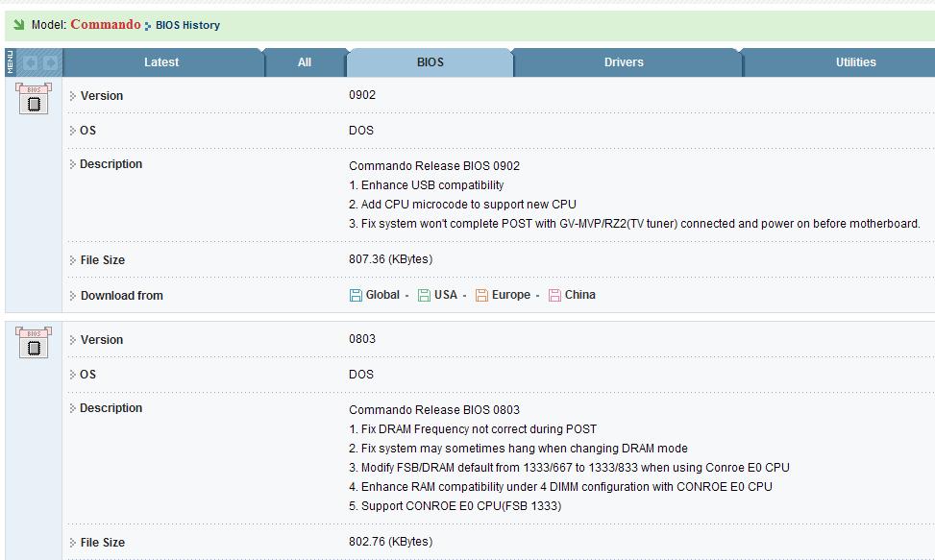Image resolution: width=935 pixels, height=560 pixels.
Task: Click line 'Add CPU microcode to support new CPU'
Action: 469,205
